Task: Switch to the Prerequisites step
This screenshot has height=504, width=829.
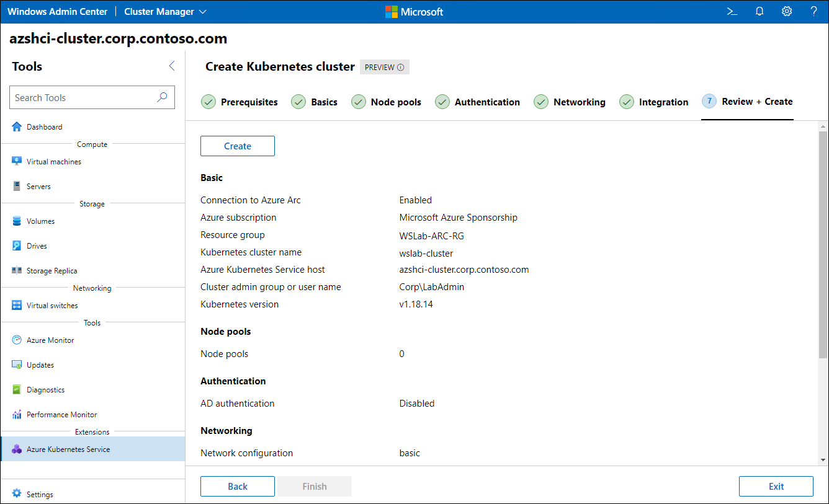Action: point(240,102)
